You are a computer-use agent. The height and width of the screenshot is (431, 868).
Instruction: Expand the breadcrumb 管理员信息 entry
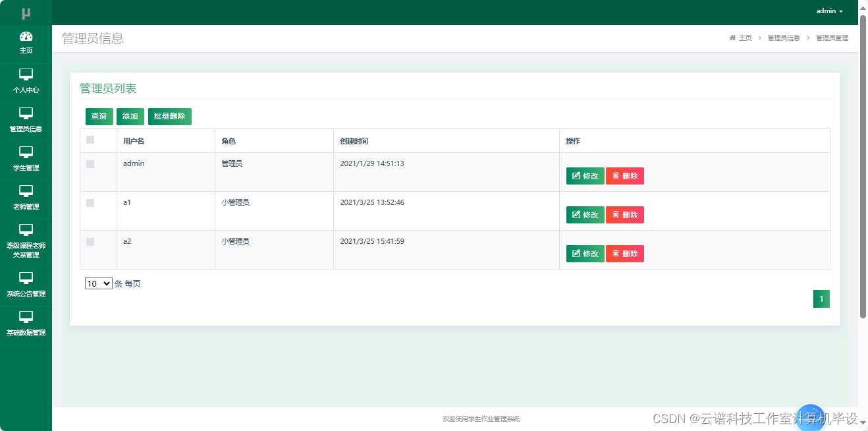pyautogui.click(x=782, y=38)
